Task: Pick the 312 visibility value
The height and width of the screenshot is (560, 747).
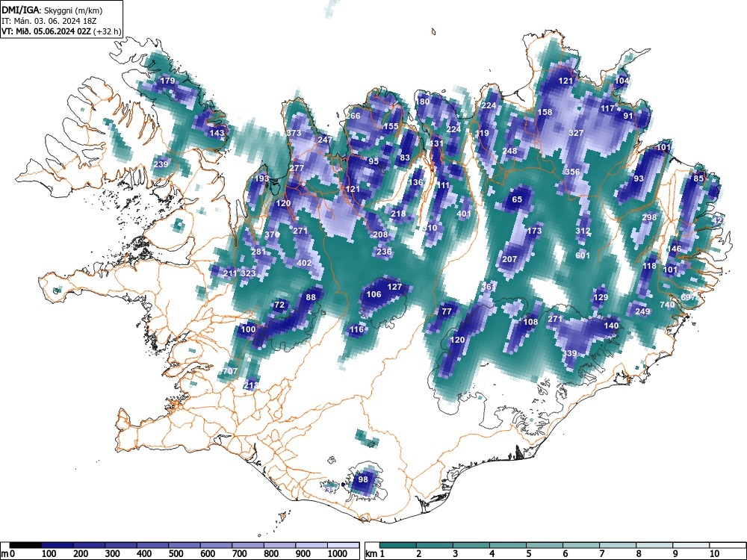Action: [x=583, y=231]
